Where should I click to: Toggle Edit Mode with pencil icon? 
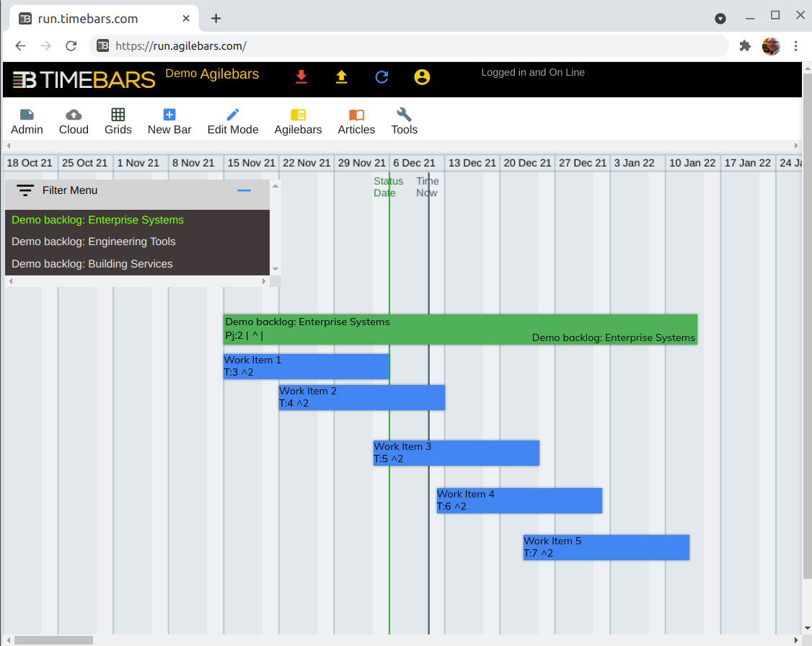tap(233, 121)
